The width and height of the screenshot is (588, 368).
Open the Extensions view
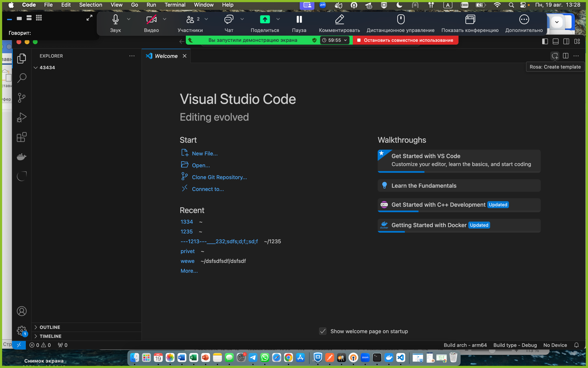click(x=22, y=137)
